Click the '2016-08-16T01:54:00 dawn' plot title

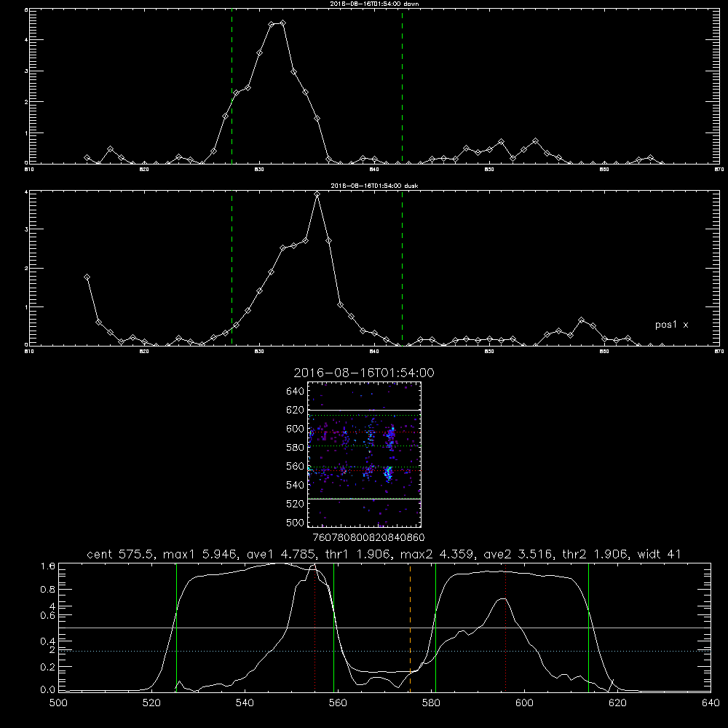pyautogui.click(x=375, y=4)
